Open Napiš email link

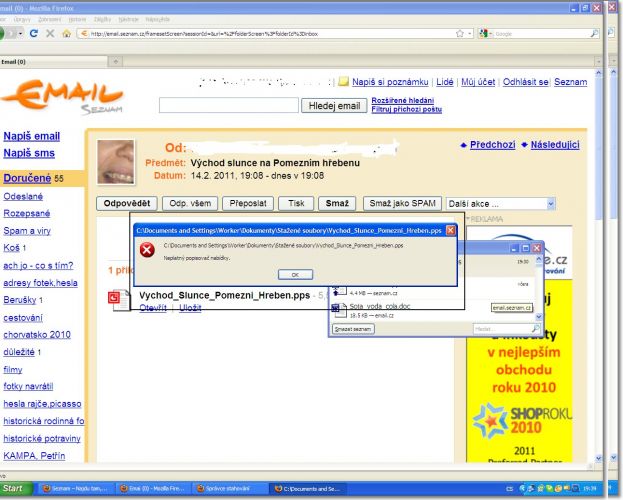[32, 136]
